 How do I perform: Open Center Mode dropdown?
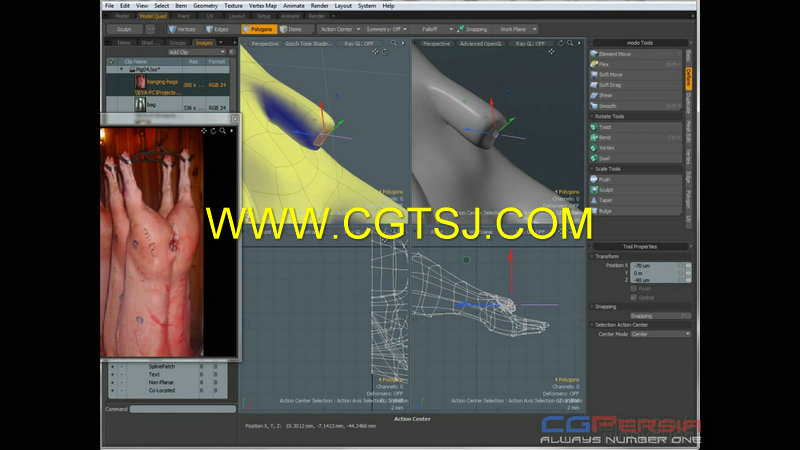(x=660, y=334)
